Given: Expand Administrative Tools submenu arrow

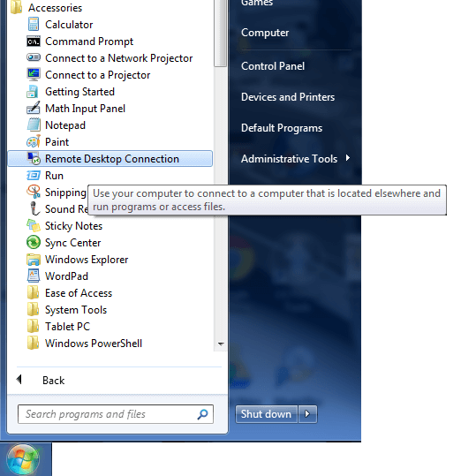Looking at the screenshot, I should tap(348, 158).
